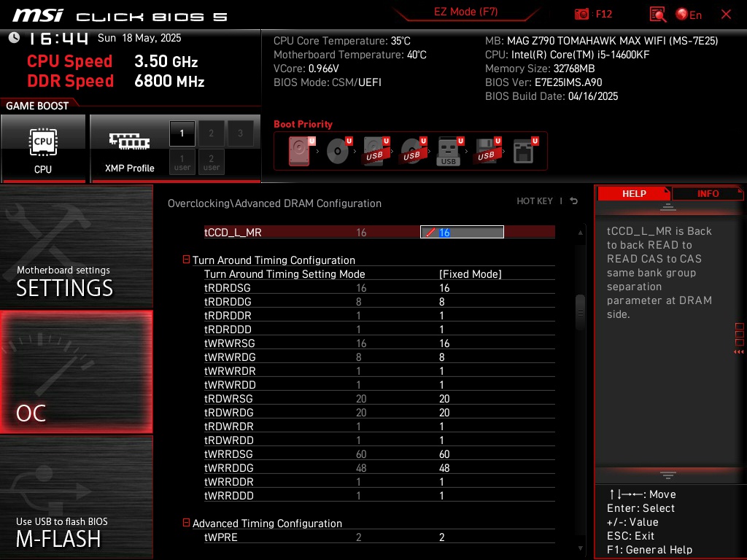Switch to the HELP tab

coord(634,194)
